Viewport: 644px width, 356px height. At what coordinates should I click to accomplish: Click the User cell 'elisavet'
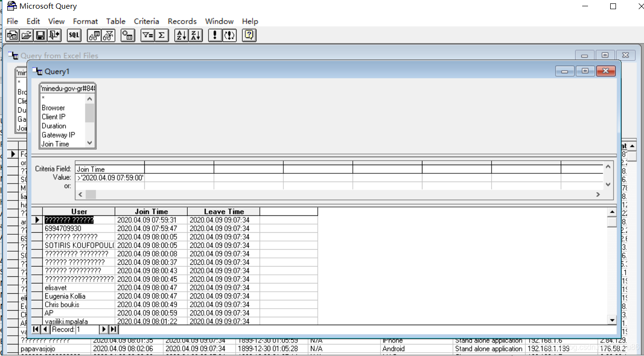click(79, 287)
